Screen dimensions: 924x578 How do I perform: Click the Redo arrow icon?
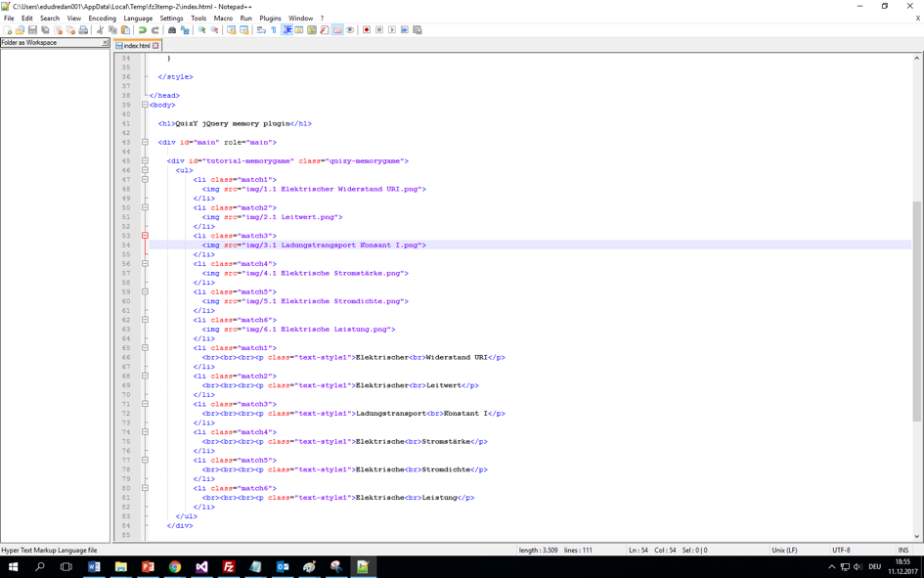click(x=154, y=30)
